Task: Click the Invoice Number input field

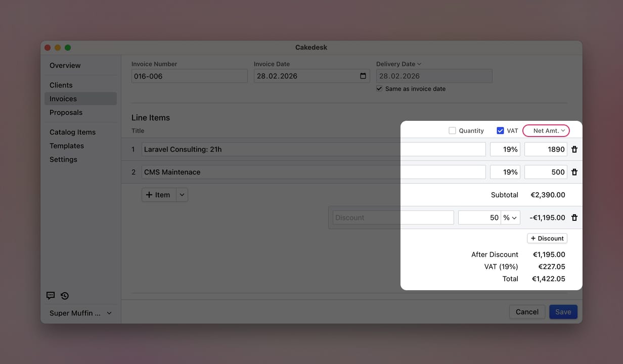Action: point(189,76)
